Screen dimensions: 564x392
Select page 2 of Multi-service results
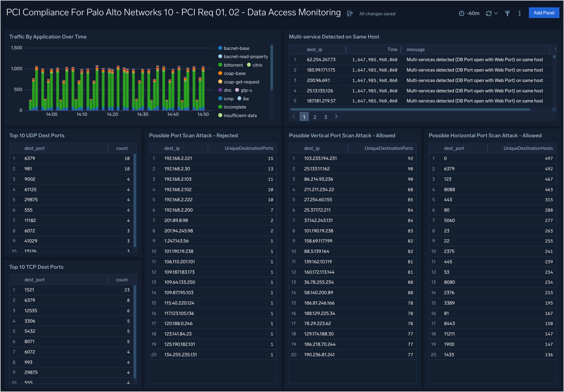coord(315,117)
